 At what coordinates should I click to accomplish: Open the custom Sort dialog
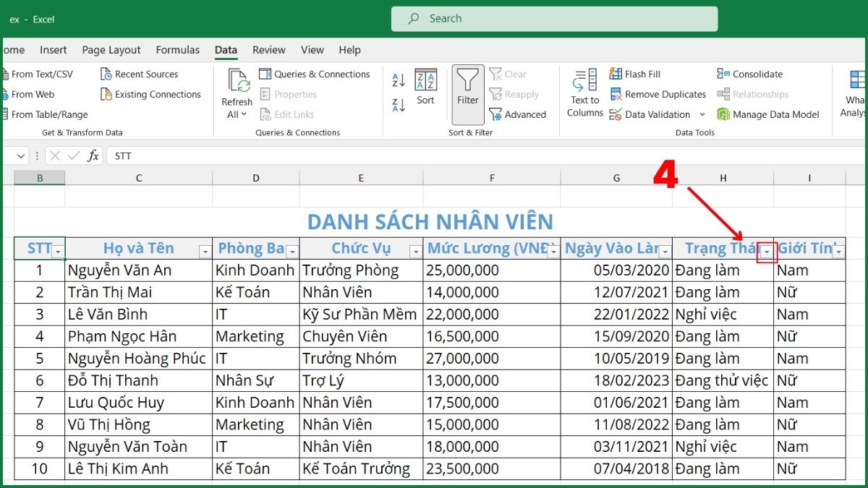(425, 88)
